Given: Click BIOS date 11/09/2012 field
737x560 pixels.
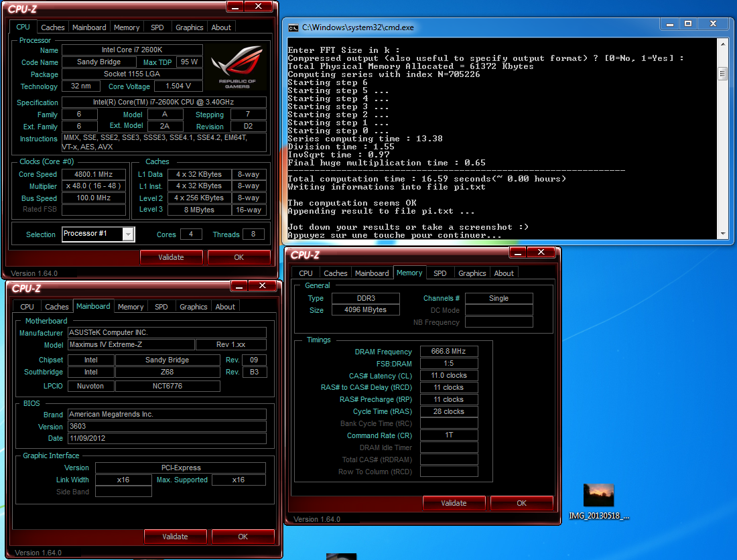Looking at the screenshot, I should tap(167, 438).
